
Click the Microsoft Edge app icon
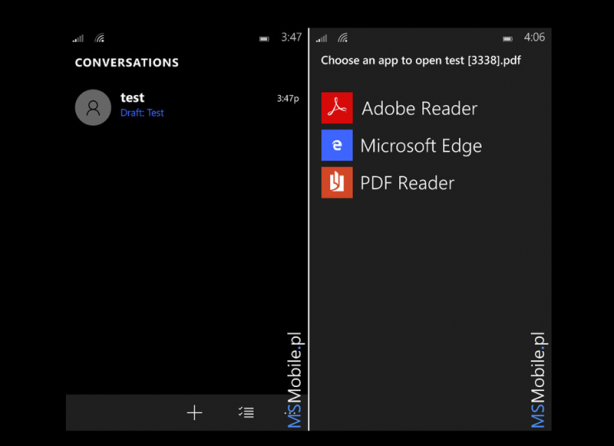[337, 145]
